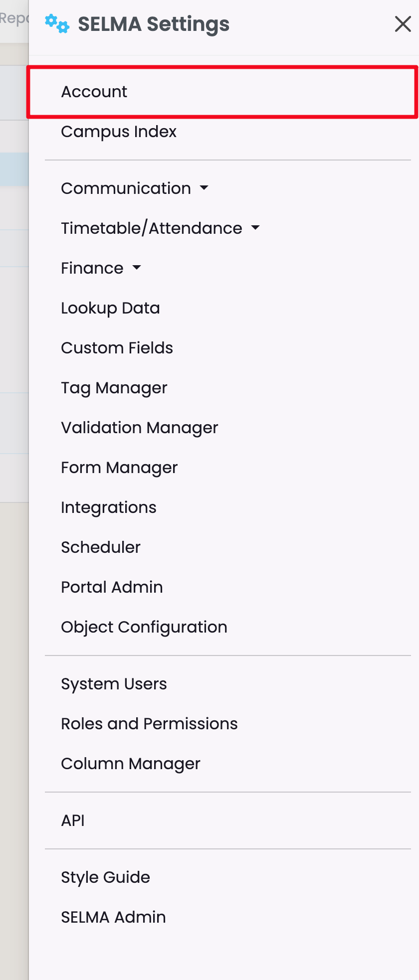
Task: Open the Account settings
Action: [x=94, y=92]
